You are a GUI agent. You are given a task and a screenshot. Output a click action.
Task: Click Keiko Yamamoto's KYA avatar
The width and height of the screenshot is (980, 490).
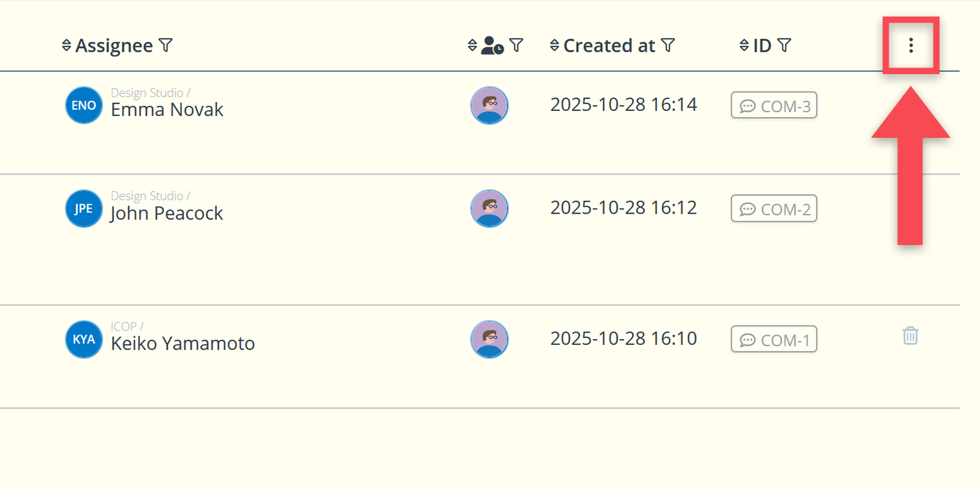click(x=84, y=339)
